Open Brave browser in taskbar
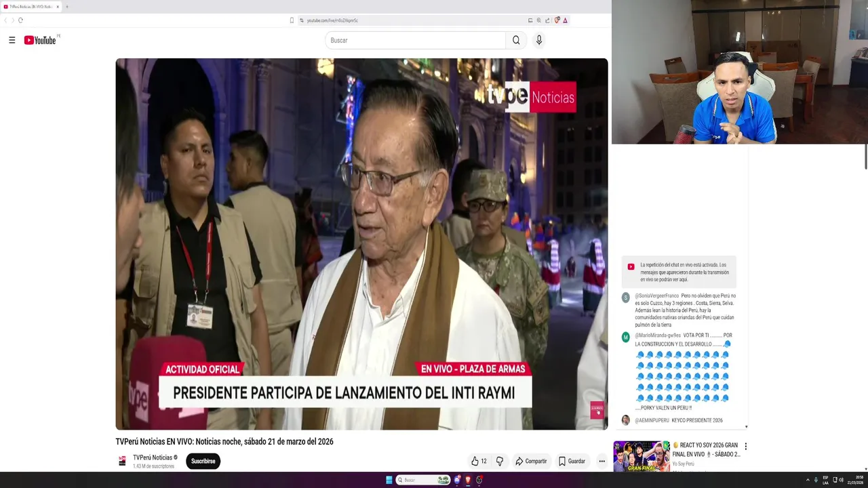Image resolution: width=868 pixels, height=488 pixels. point(468,480)
